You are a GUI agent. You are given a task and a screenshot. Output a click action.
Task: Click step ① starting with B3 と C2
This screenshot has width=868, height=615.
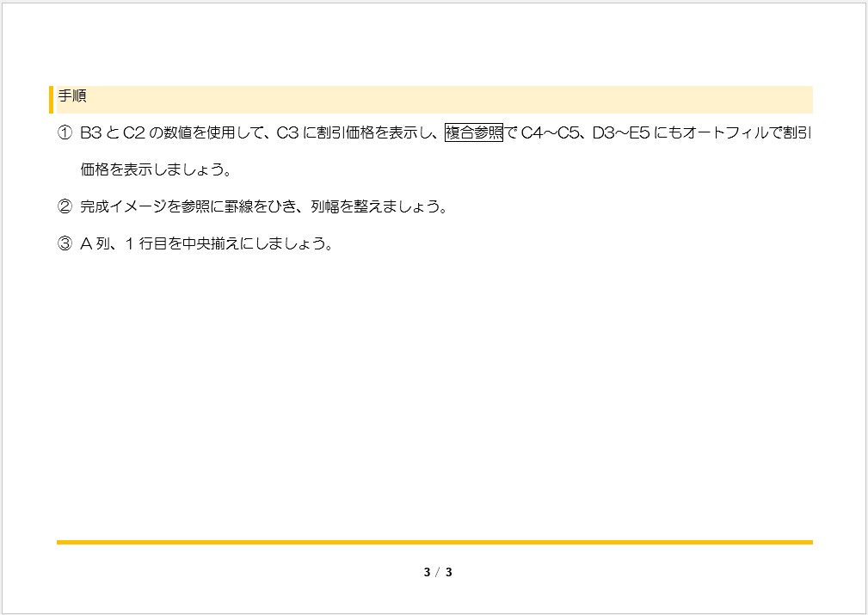coord(434,132)
